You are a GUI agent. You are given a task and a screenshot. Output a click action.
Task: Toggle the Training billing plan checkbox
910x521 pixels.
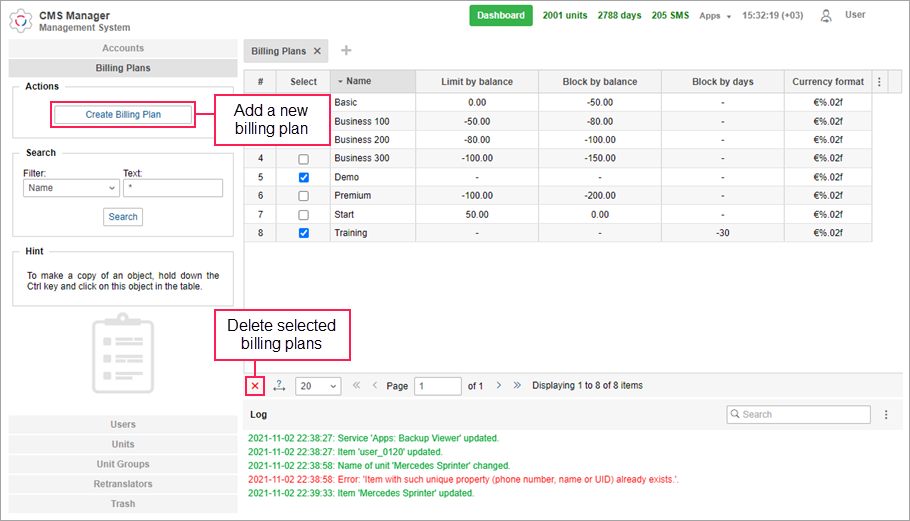coord(304,233)
